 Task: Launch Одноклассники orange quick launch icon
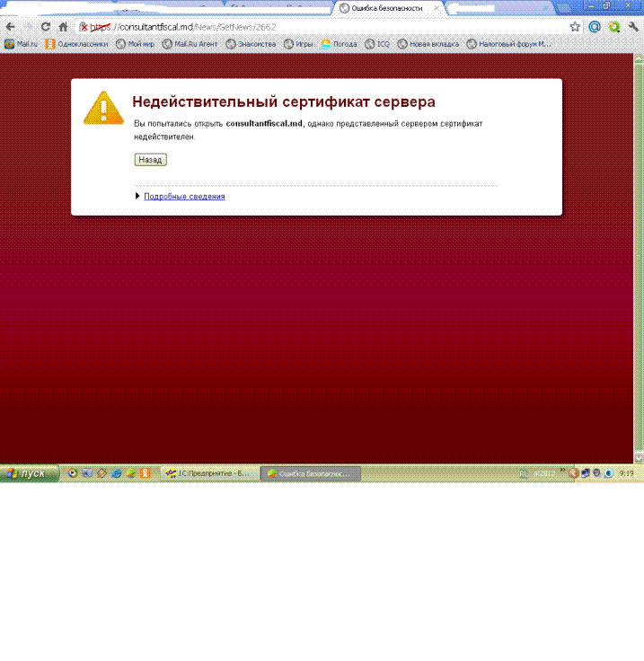pyautogui.click(x=146, y=473)
